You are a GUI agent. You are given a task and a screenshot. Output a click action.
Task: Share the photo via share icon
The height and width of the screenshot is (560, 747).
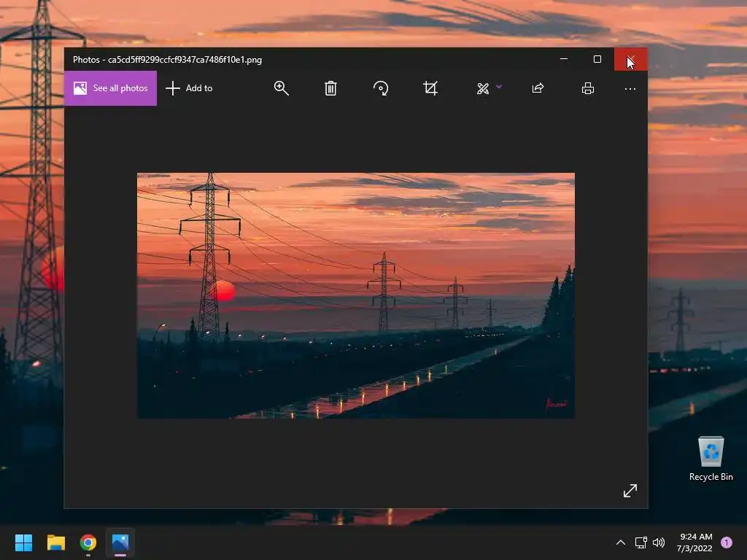[538, 88]
